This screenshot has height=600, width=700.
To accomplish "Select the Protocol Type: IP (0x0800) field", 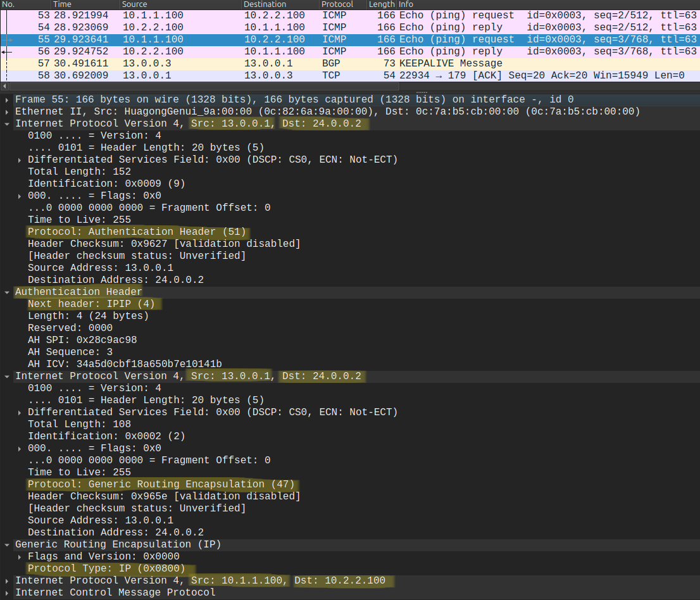I will pos(106,569).
